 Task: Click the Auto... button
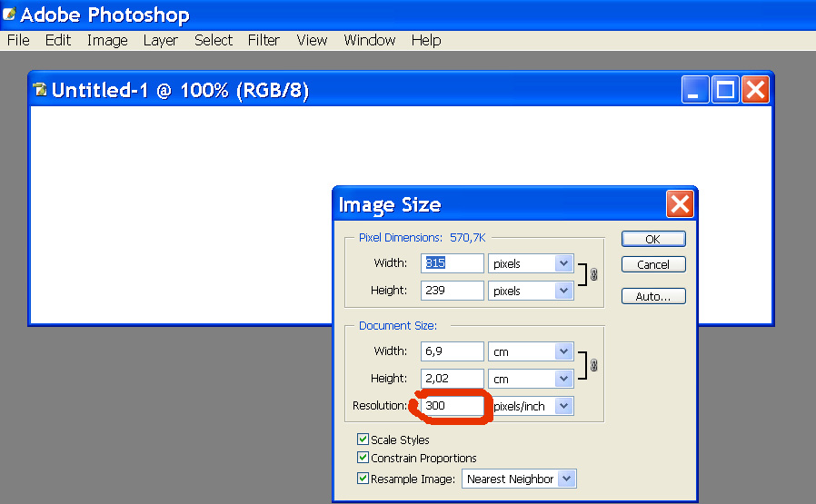click(653, 296)
